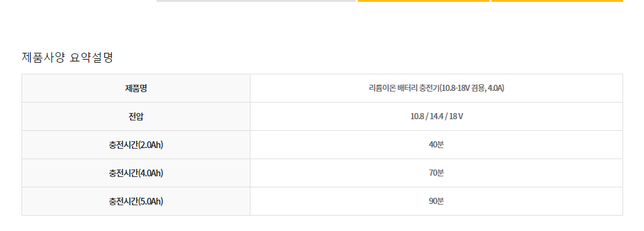This screenshot has height=231, width=644.
Task: Select the 충전시간(4.0Ah) row label
Action: pyautogui.click(x=136, y=173)
